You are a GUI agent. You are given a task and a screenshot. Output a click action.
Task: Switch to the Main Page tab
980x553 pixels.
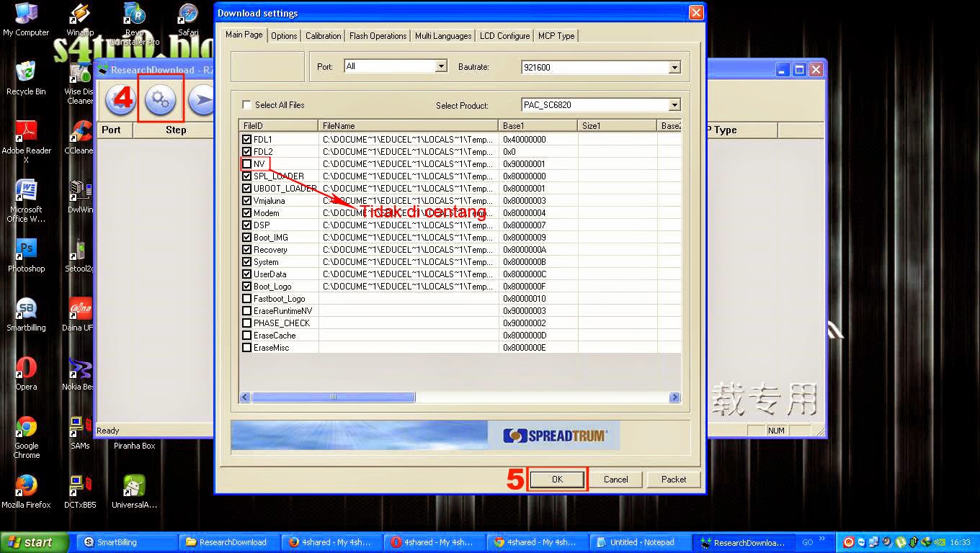[x=244, y=35]
